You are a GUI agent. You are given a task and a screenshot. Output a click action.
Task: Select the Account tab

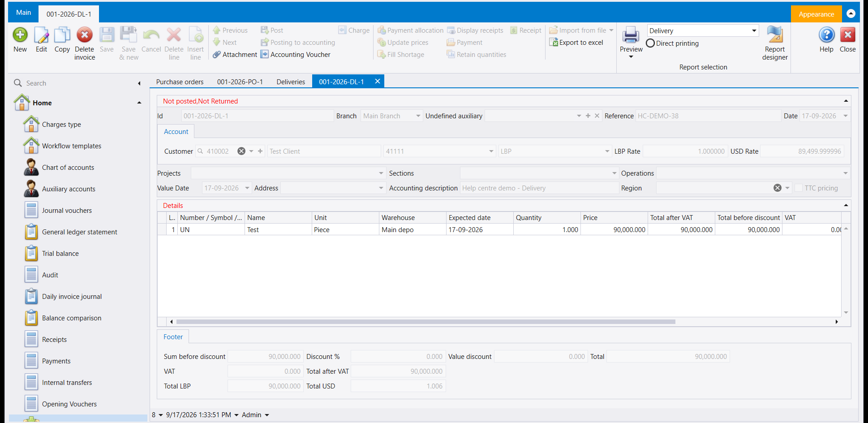point(176,132)
